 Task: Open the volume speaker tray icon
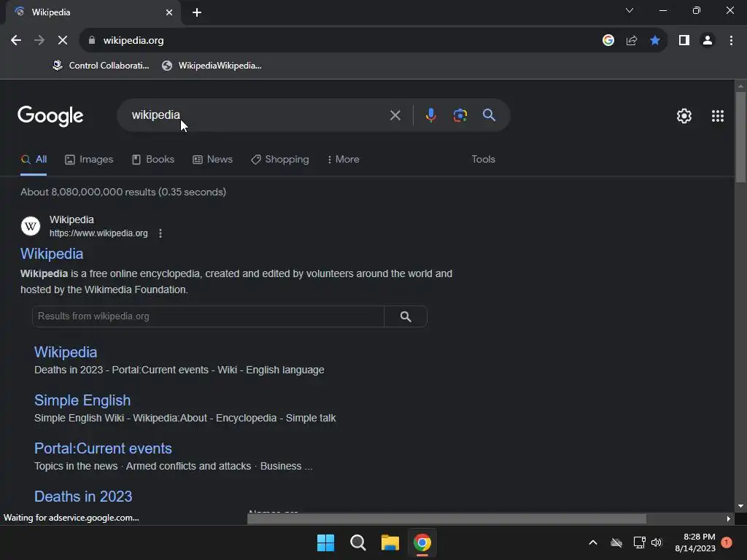point(657,542)
